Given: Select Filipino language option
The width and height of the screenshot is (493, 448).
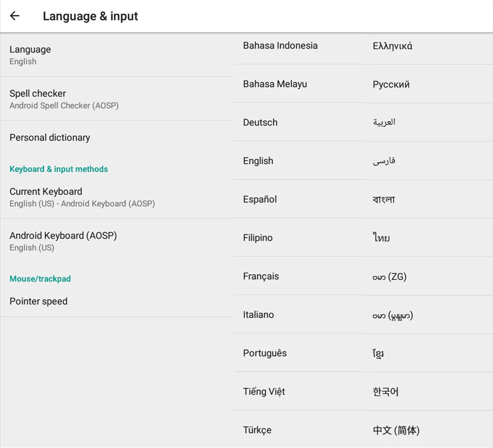Looking at the screenshot, I should click(x=257, y=238).
